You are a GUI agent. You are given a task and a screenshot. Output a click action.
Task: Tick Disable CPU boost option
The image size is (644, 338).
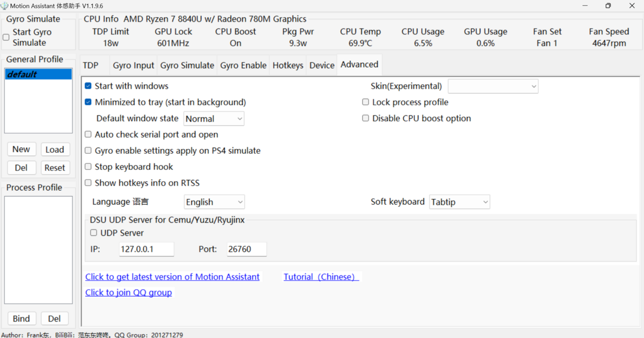(x=365, y=118)
